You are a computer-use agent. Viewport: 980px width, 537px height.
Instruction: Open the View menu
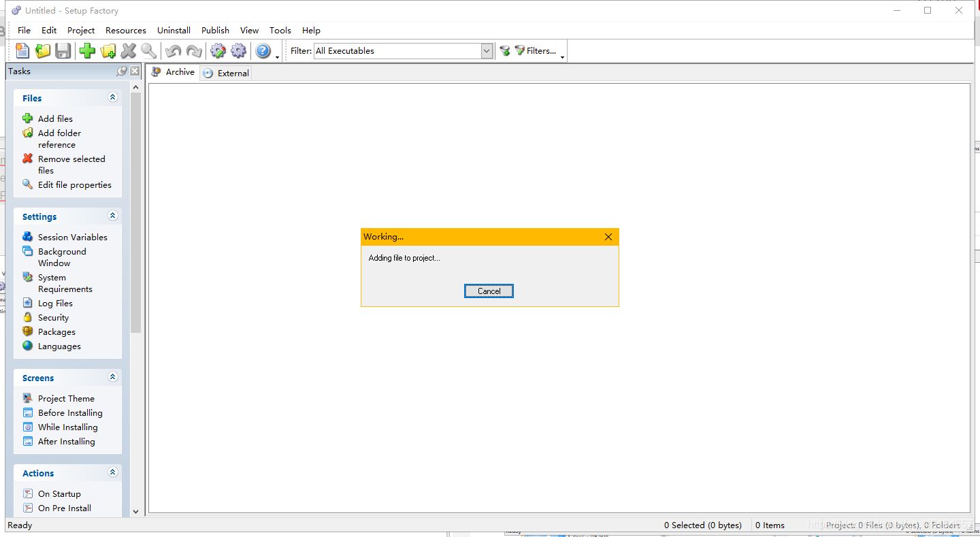pyautogui.click(x=249, y=30)
